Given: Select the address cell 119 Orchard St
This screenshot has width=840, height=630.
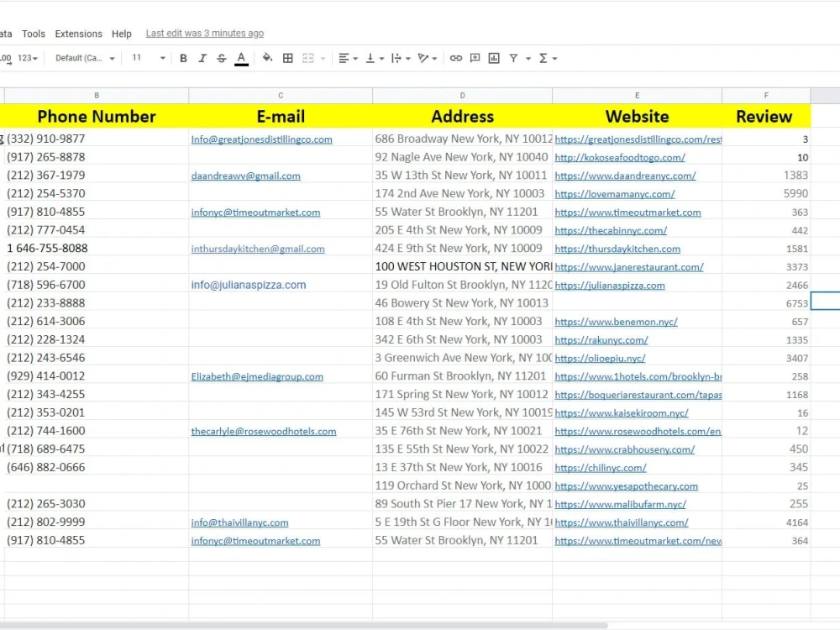Looking at the screenshot, I should 462,486.
